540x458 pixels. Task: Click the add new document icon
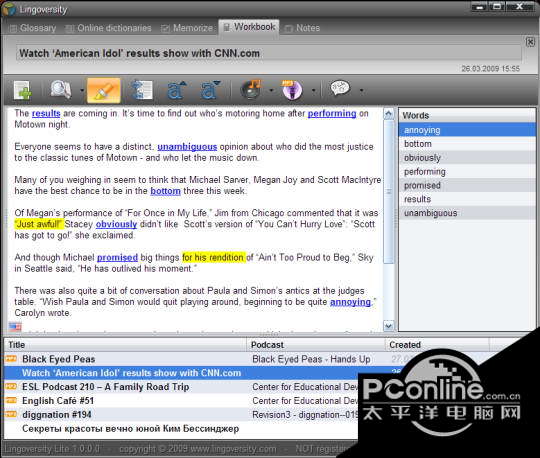click(23, 90)
